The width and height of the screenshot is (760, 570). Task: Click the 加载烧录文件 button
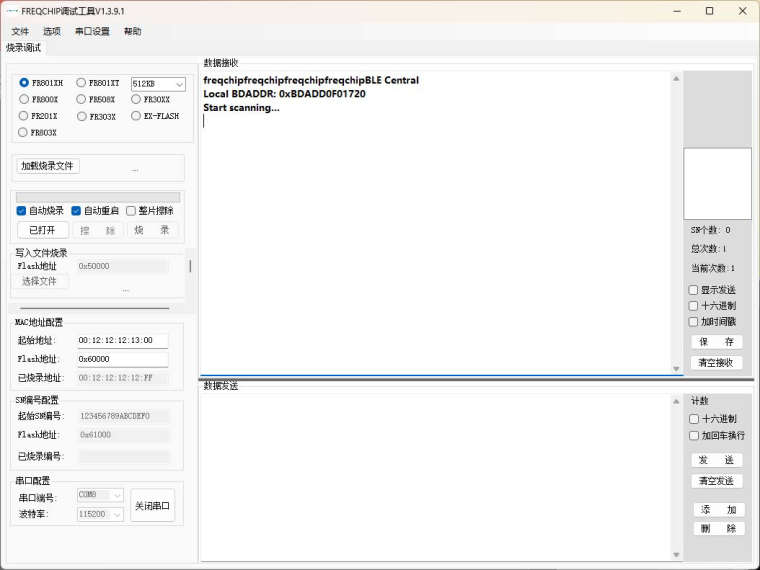pos(48,166)
